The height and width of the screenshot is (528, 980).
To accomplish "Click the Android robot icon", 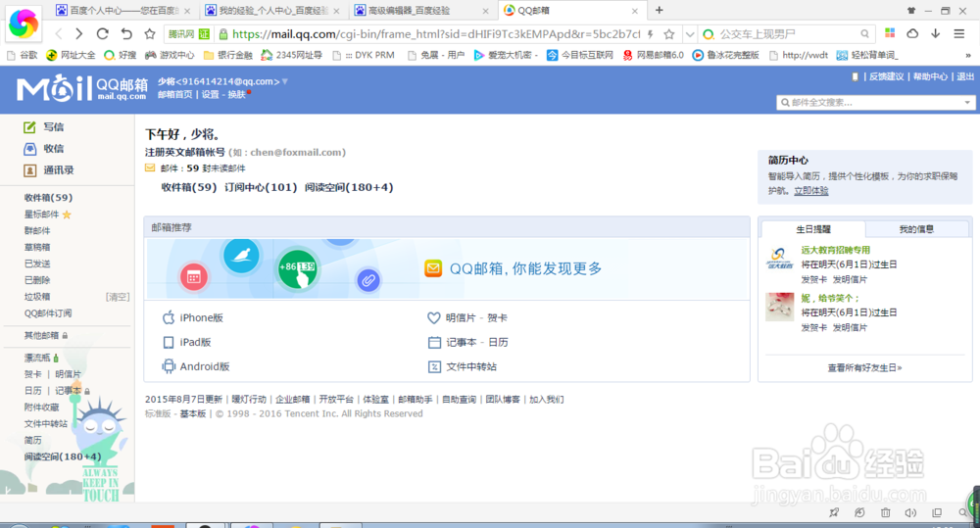I will 169,366.
